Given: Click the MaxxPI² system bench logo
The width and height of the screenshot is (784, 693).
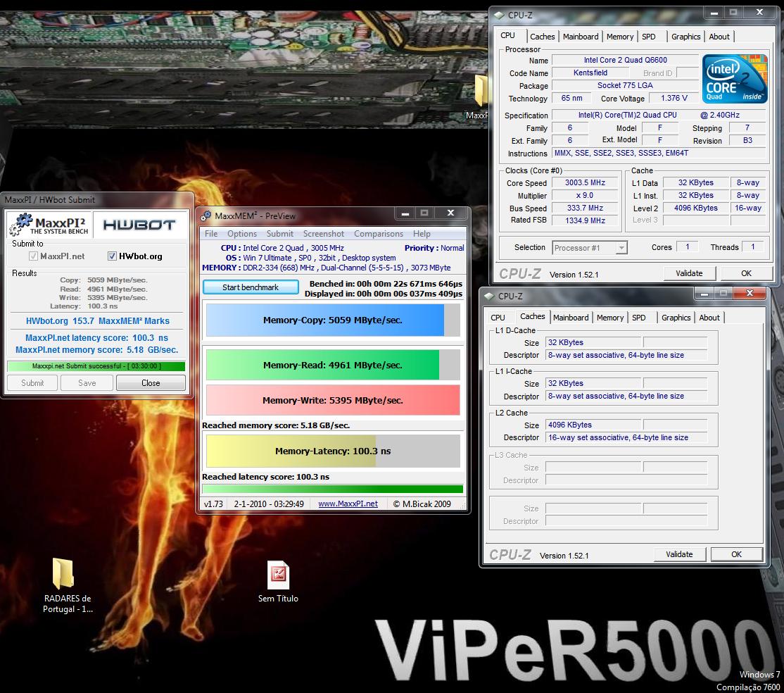Looking at the screenshot, I should [49, 225].
